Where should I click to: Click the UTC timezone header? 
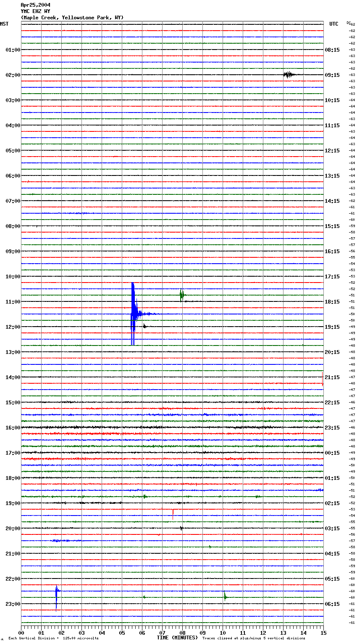334,24
